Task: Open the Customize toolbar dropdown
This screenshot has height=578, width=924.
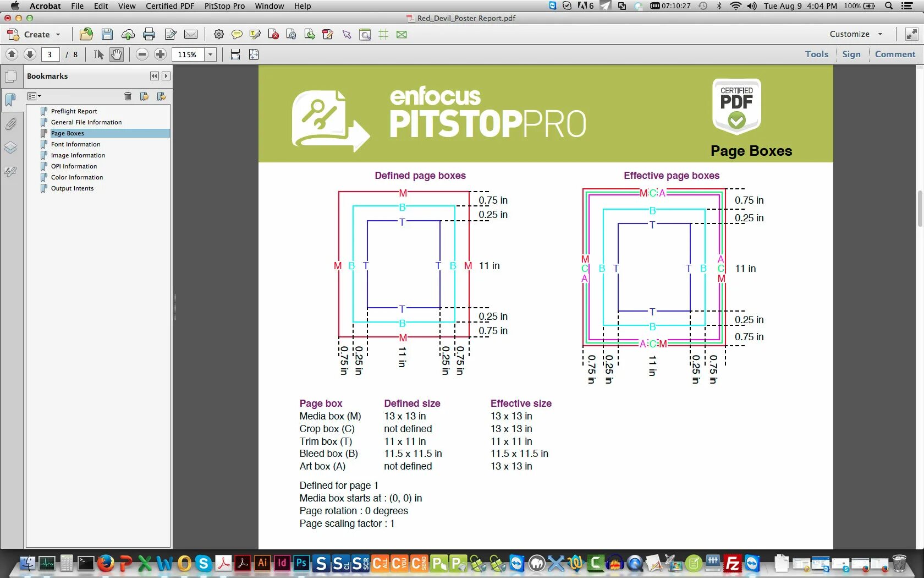Action: point(856,34)
